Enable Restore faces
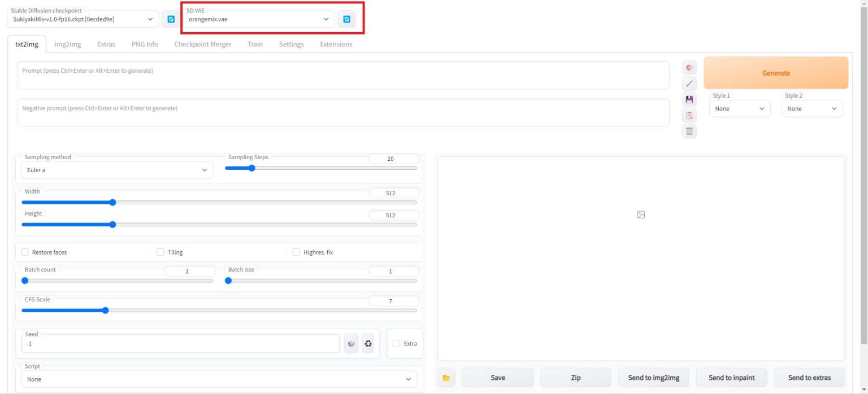The image size is (868, 394). (24, 252)
